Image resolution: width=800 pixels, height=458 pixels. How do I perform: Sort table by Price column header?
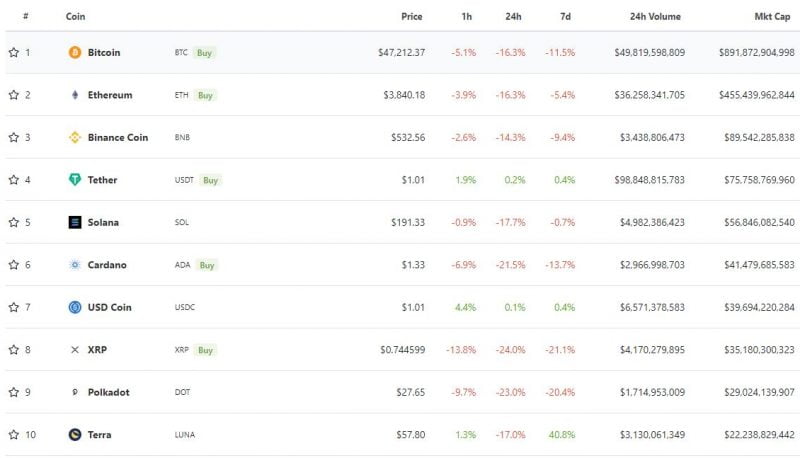411,17
